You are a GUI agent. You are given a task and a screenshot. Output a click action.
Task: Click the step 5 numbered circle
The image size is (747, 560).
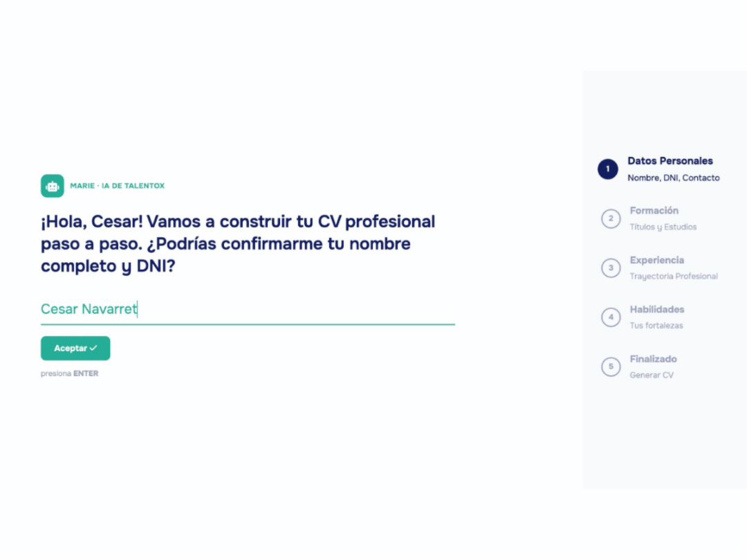click(x=611, y=366)
